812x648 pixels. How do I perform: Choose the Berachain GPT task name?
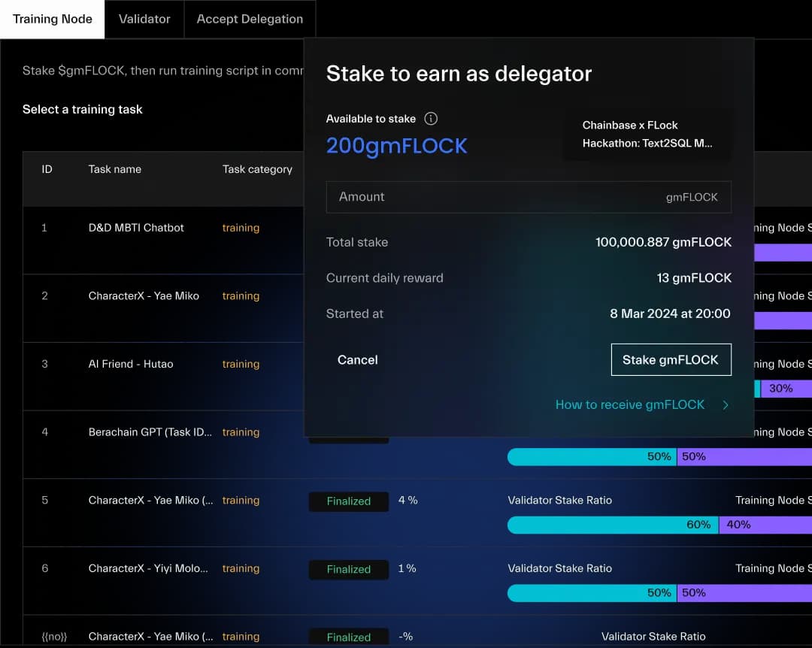click(150, 432)
